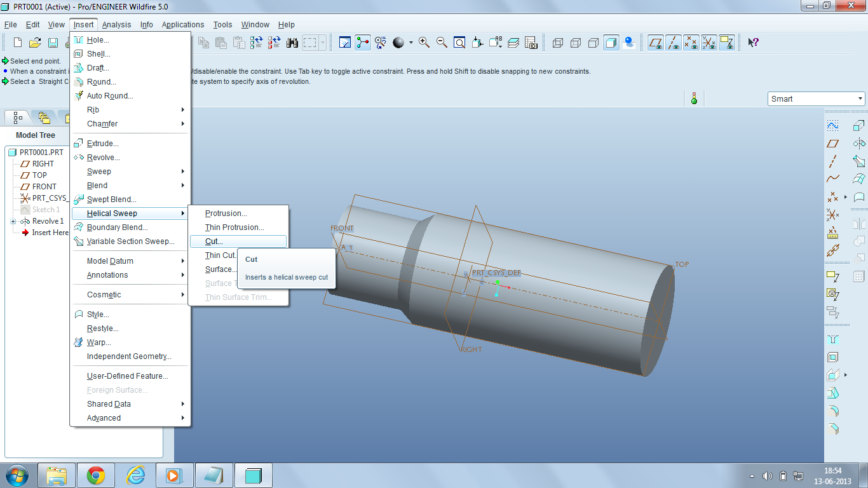Select the Datum Plane tool
Viewport: 868px width, 488px height.
833,143
